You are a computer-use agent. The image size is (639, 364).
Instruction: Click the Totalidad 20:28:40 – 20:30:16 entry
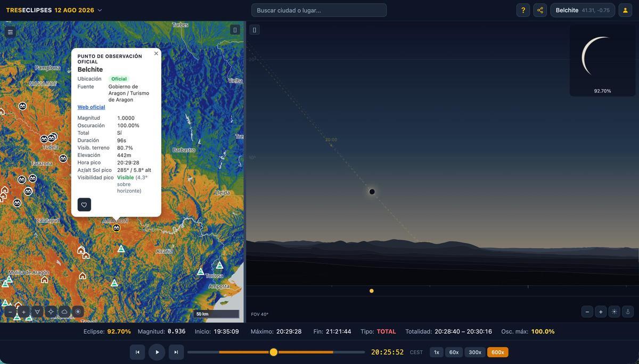coord(449,332)
